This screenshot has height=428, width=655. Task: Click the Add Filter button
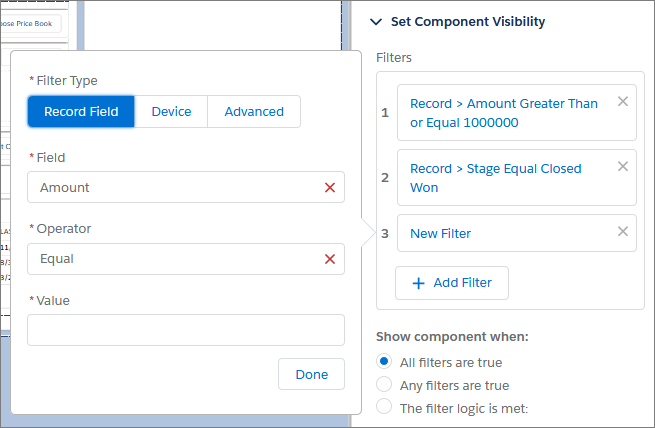(x=452, y=283)
